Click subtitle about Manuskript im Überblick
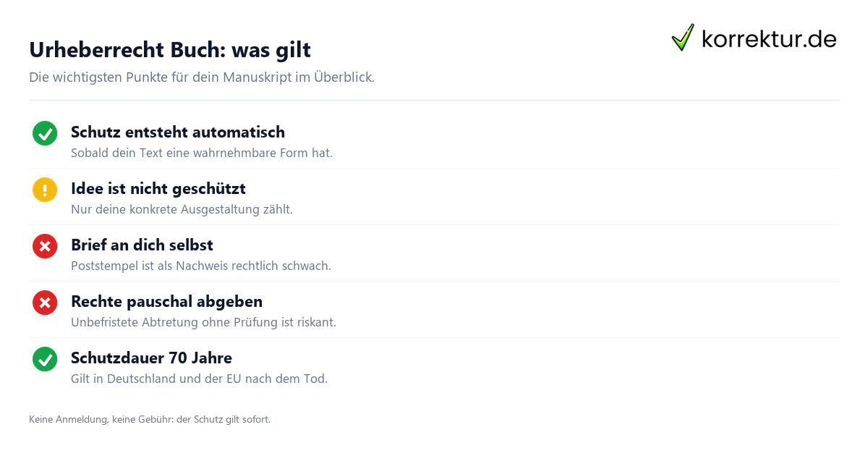 (202, 77)
